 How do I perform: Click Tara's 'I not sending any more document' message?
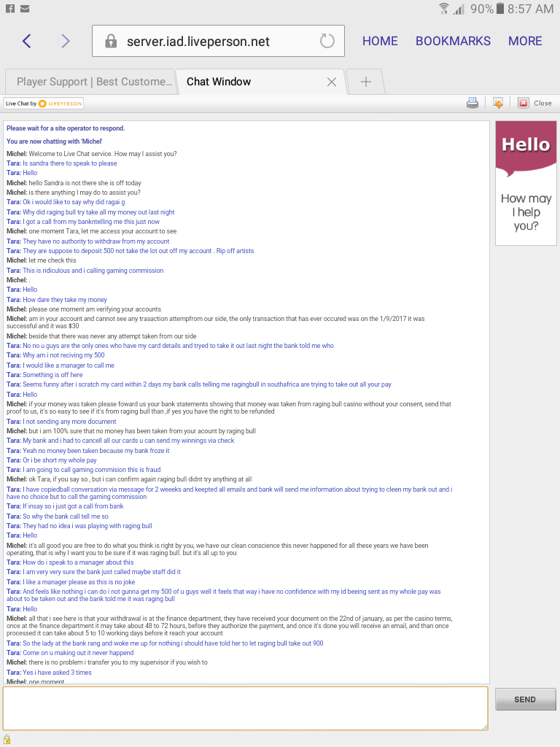61,422
